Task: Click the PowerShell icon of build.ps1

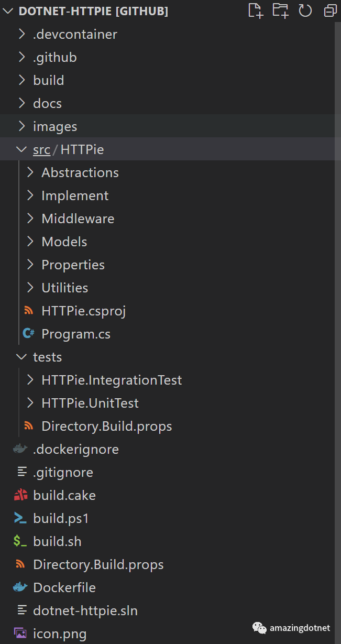Action: 20,518
